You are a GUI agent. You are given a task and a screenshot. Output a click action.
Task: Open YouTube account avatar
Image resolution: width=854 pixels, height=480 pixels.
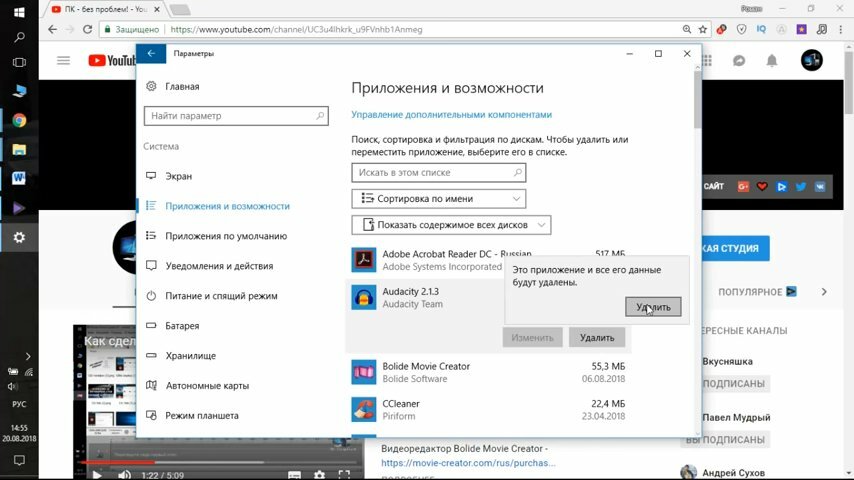pos(812,60)
